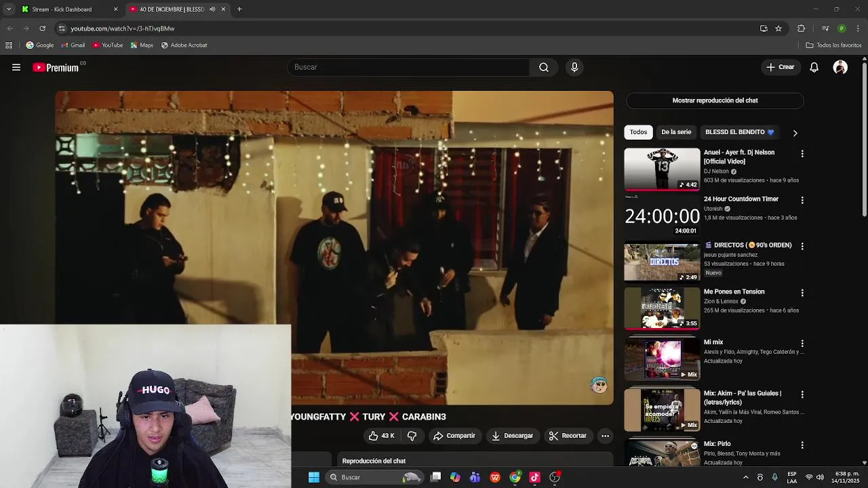Open Windows Start menu
Screen dimensions: 868x488
pyautogui.click(x=314, y=477)
